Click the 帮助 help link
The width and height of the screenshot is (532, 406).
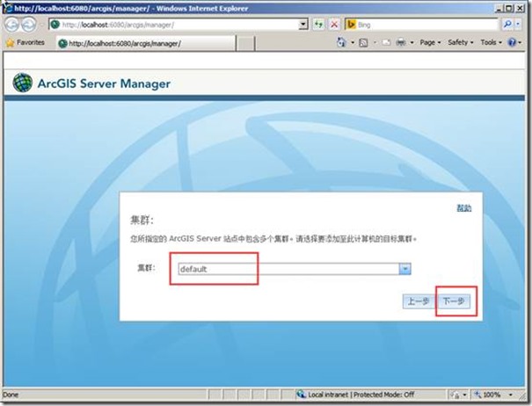tap(463, 208)
